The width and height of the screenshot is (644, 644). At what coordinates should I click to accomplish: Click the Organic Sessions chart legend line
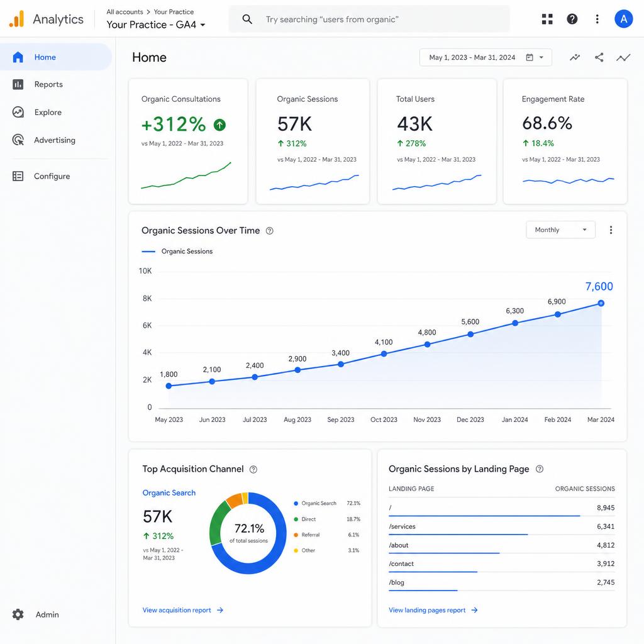[148, 252]
